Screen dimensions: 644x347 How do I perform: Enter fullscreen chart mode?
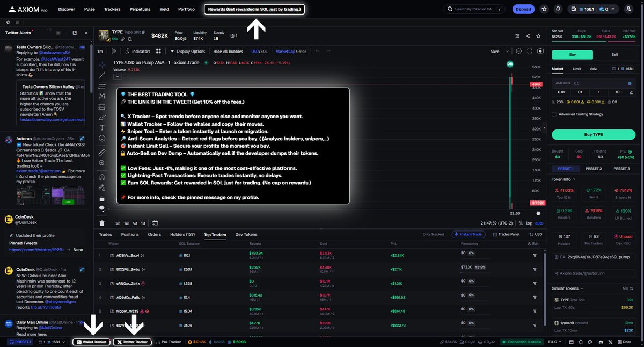coord(530,51)
